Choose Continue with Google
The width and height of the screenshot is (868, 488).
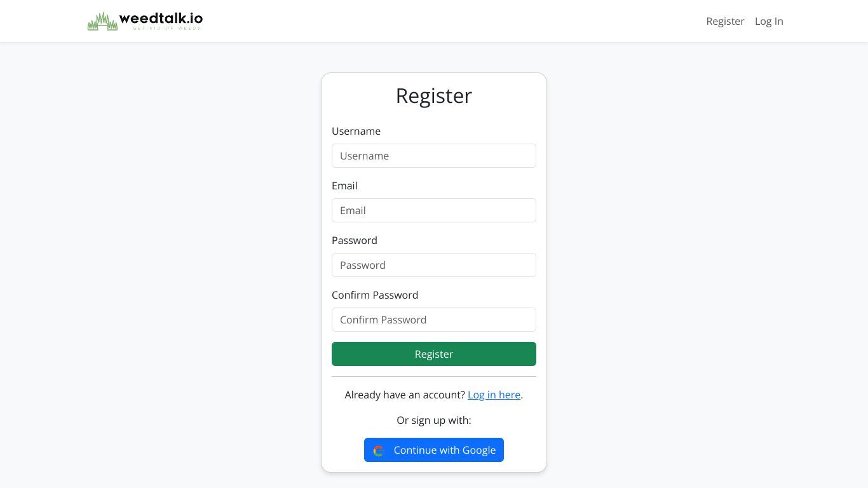[x=434, y=450]
